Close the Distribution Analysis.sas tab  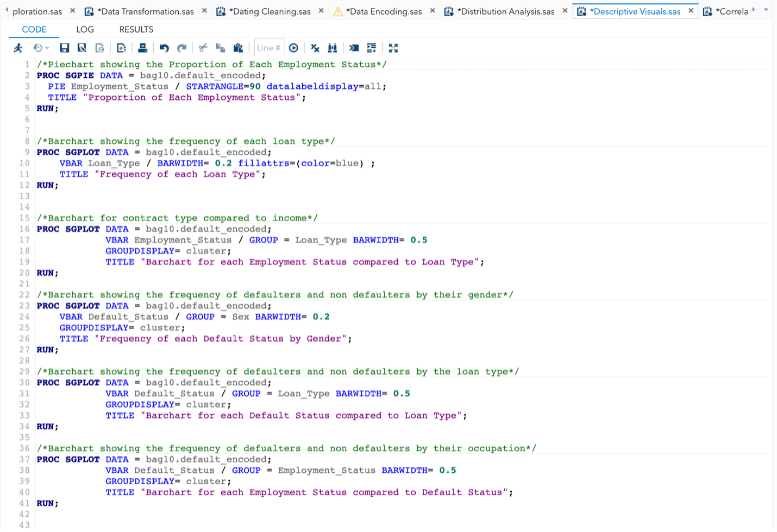click(565, 10)
